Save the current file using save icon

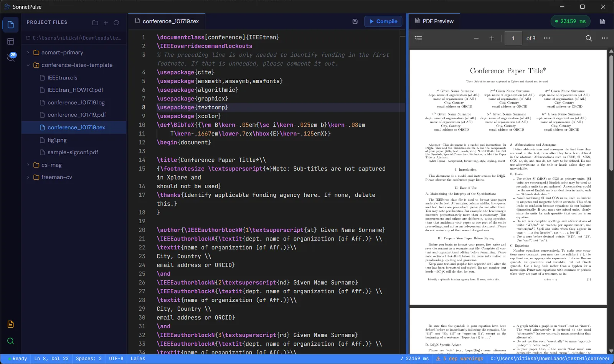point(355,21)
